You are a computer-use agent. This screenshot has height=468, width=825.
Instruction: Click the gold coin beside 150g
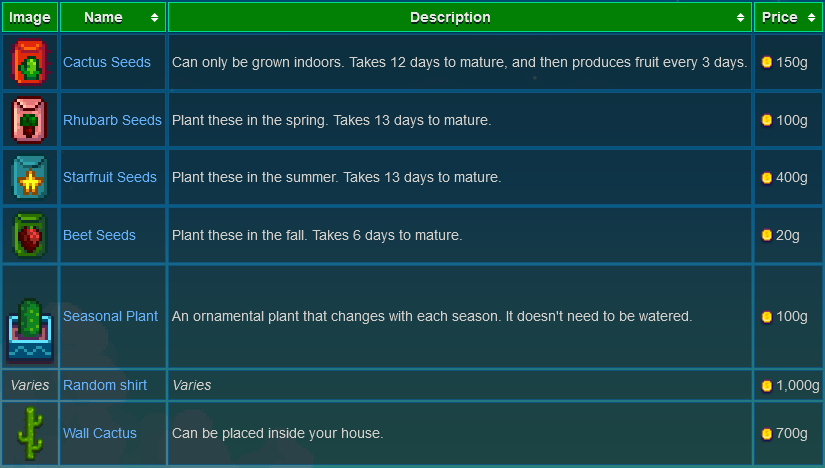pos(767,62)
